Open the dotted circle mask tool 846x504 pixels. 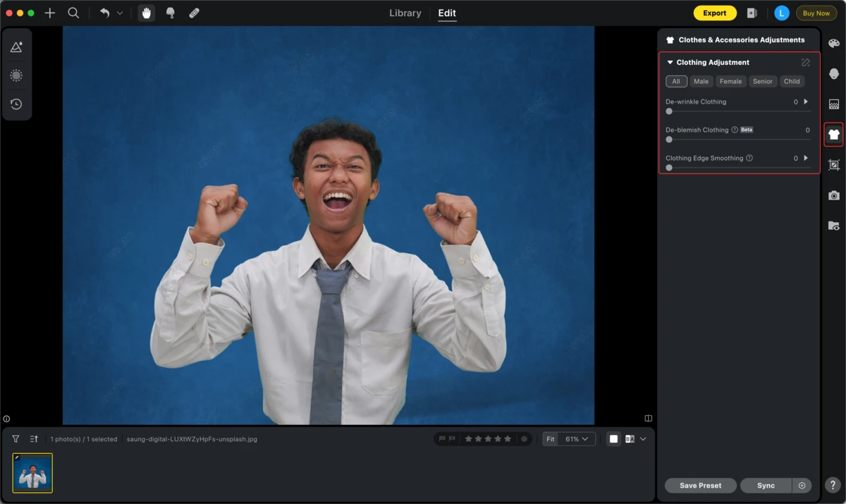[16, 75]
